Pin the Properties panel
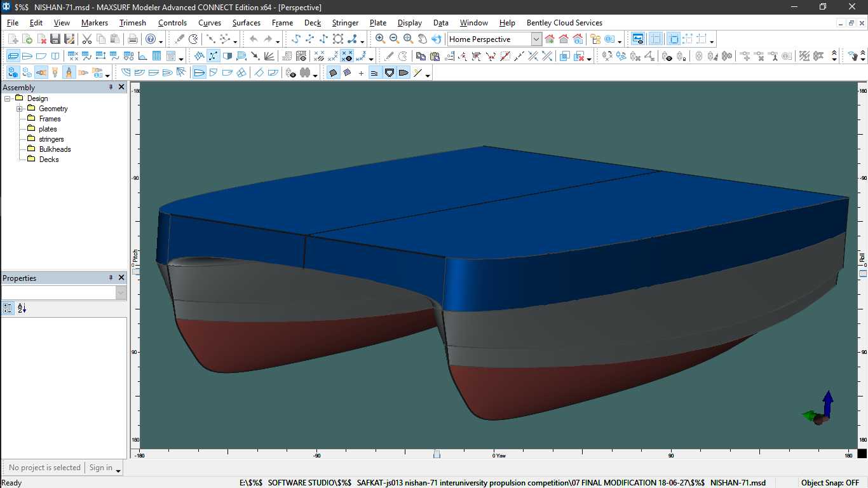The width and height of the screenshot is (868, 488). 111,278
